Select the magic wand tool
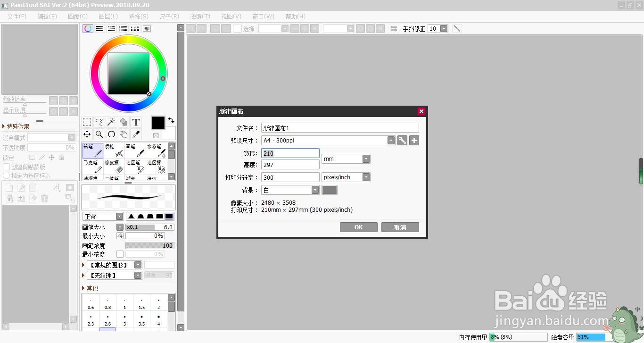644x343 pixels. coord(111,122)
